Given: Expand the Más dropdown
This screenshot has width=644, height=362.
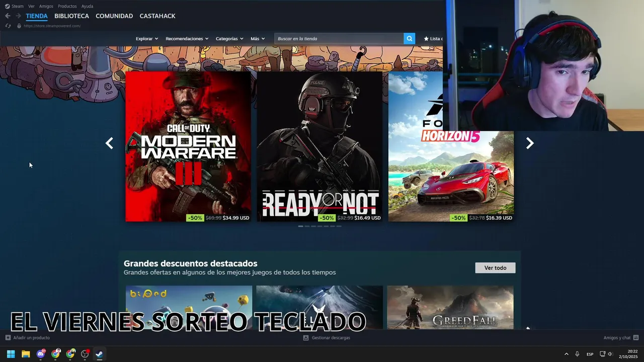Looking at the screenshot, I should click(x=258, y=39).
